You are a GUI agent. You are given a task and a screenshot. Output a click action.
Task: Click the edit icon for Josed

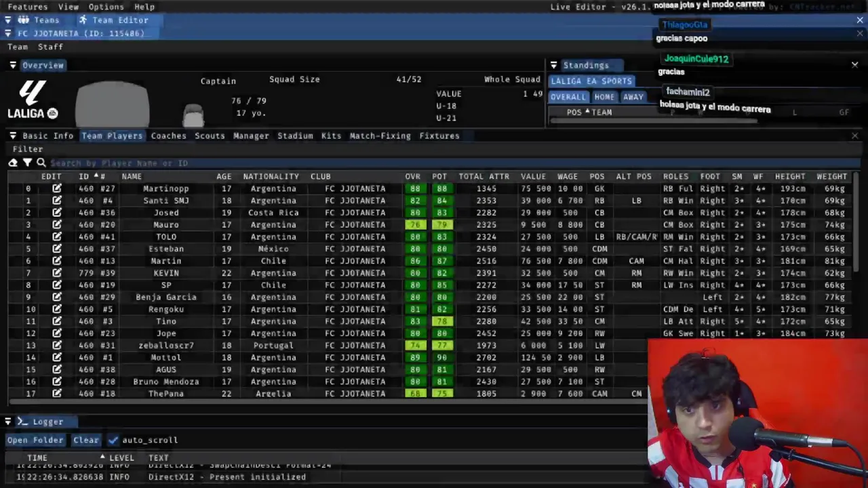57,213
